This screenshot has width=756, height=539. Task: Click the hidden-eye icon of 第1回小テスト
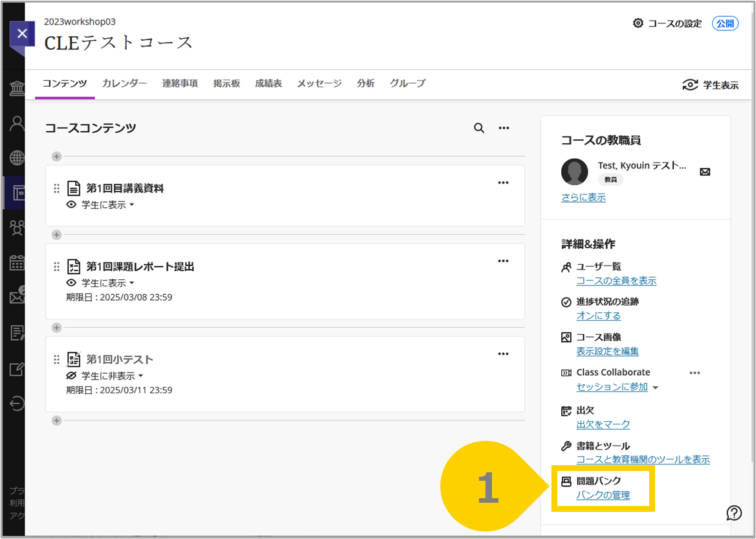(x=71, y=375)
